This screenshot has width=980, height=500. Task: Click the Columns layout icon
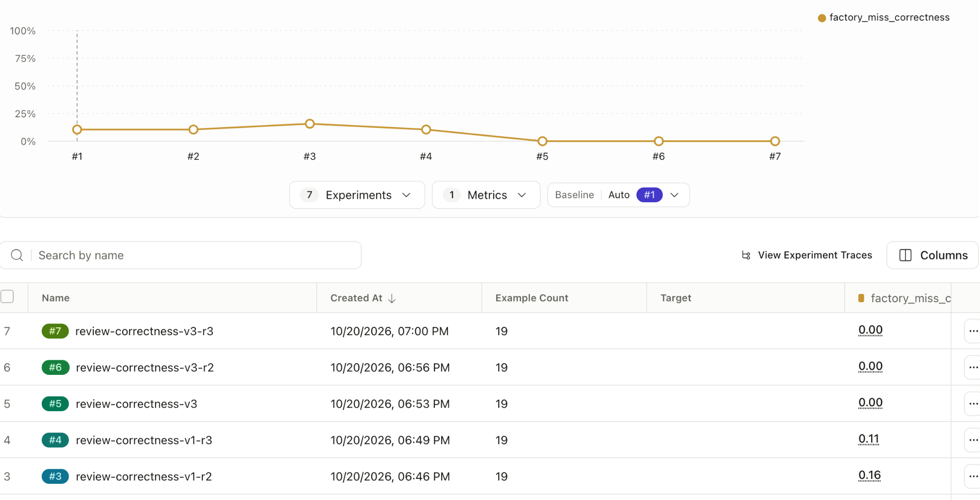pos(905,255)
